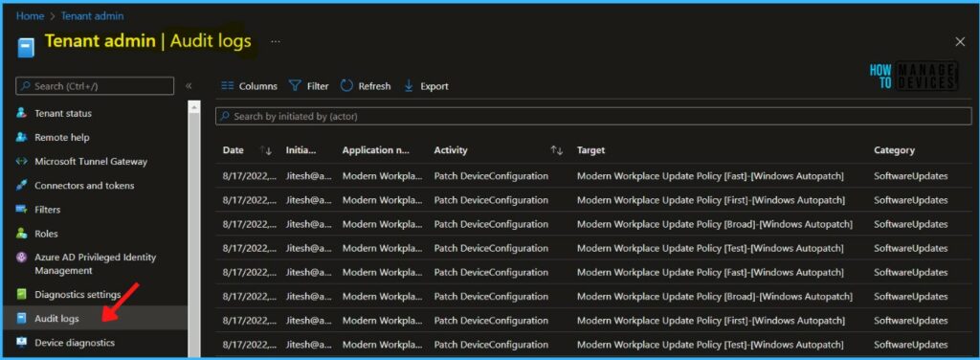
Task: Click the Roles sidebar icon
Action: point(22,234)
